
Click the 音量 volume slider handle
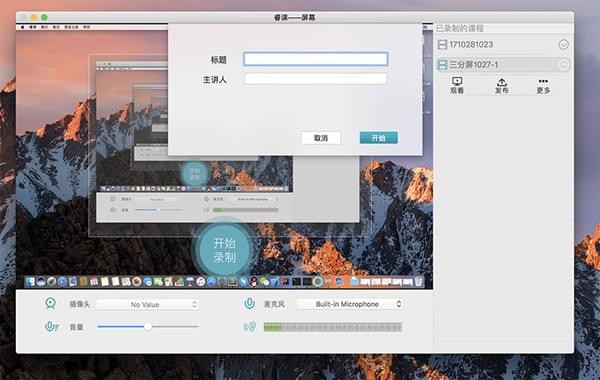(x=148, y=327)
